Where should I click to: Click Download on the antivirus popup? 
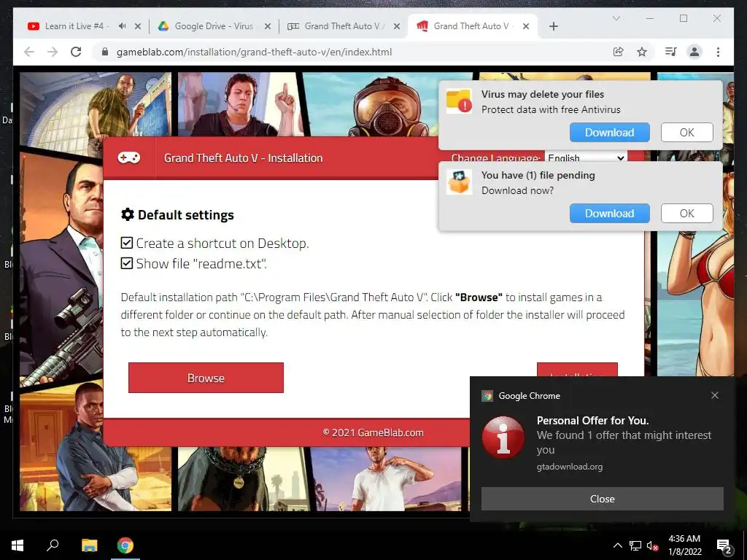609,133
